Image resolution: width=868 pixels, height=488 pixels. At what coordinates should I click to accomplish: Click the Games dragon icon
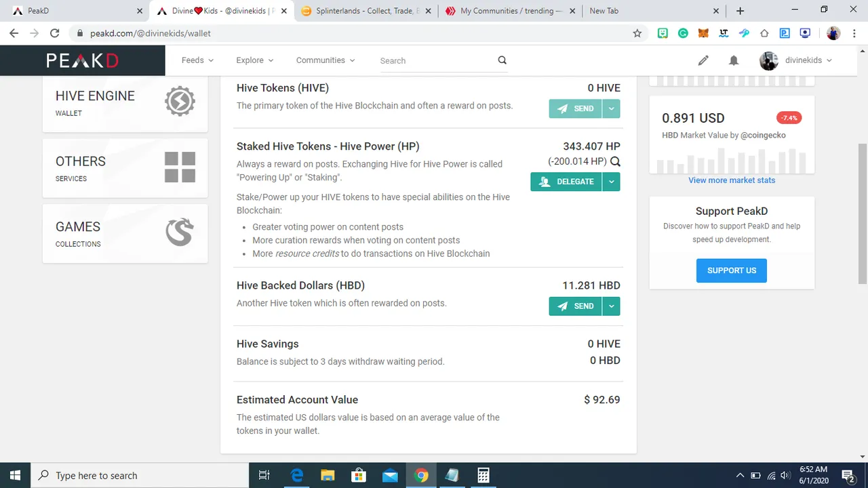point(180,232)
